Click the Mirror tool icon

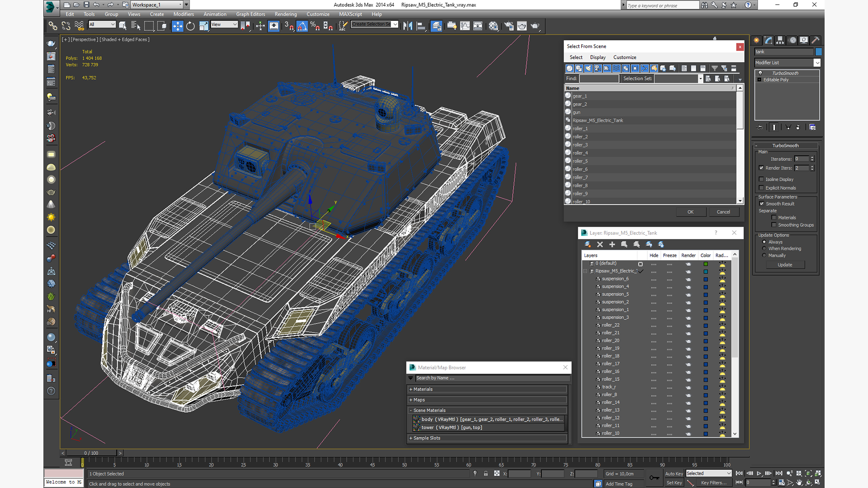coord(407,26)
